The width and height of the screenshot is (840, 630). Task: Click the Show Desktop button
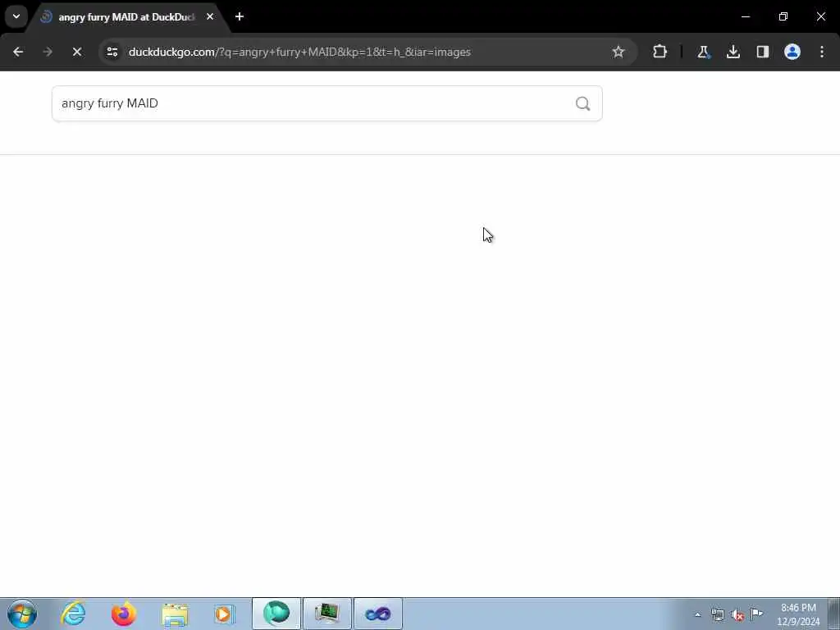[x=834, y=614]
